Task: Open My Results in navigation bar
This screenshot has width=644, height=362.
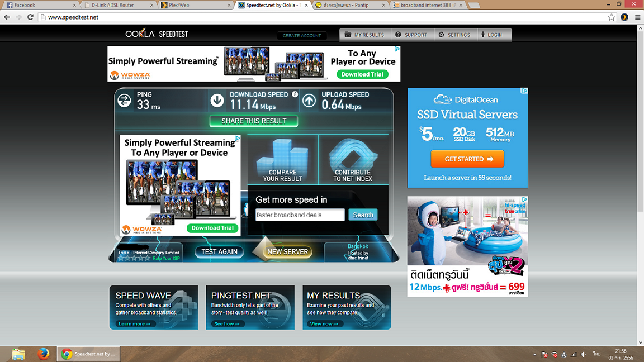Action: click(364, 35)
